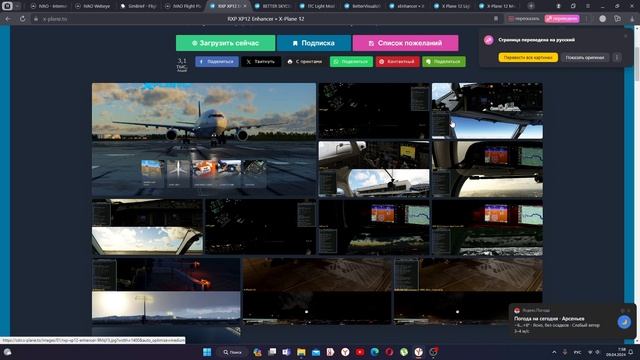640x360 pixels.
Task: Switch to the IVAO Flight Plan tab
Action: (x=184, y=6)
